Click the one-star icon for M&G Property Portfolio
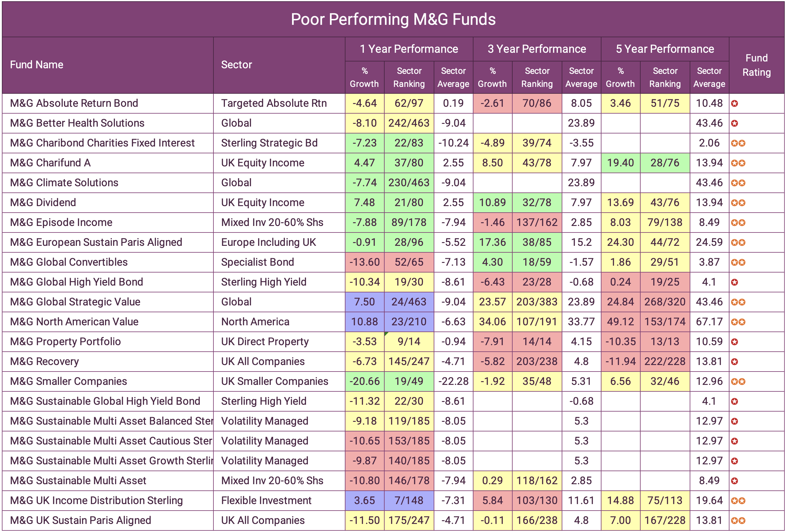This screenshot has width=786, height=532. tap(735, 342)
